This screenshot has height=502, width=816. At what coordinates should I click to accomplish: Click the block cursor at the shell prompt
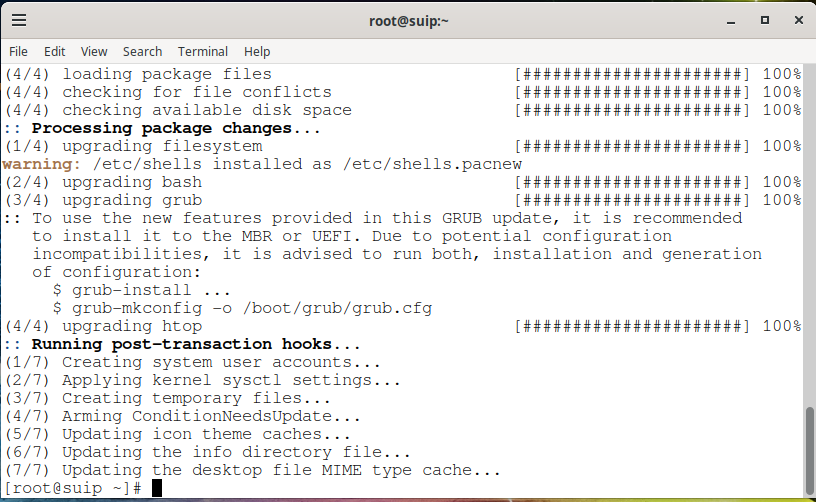click(157, 488)
